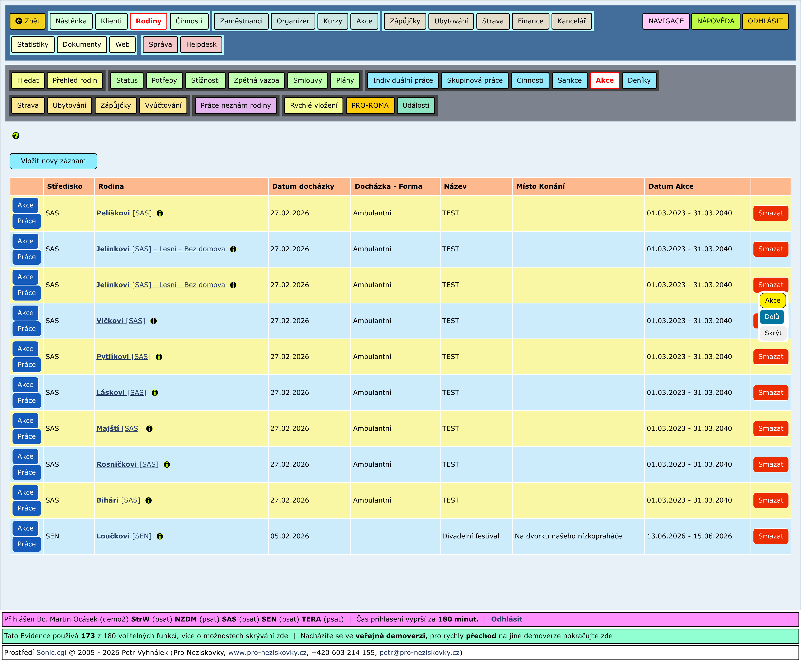Jump down using the Dolů button
This screenshot has height=672, width=801.
point(772,316)
